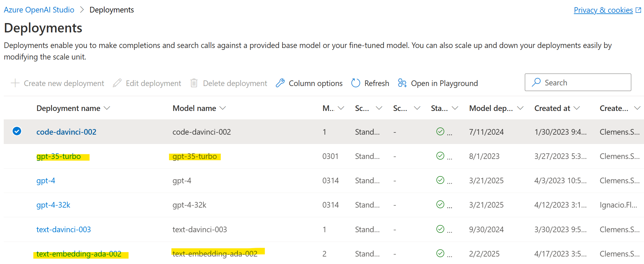Click status check icon in text-embedding-ada-002 row
The width and height of the screenshot is (644, 264).
point(440,253)
